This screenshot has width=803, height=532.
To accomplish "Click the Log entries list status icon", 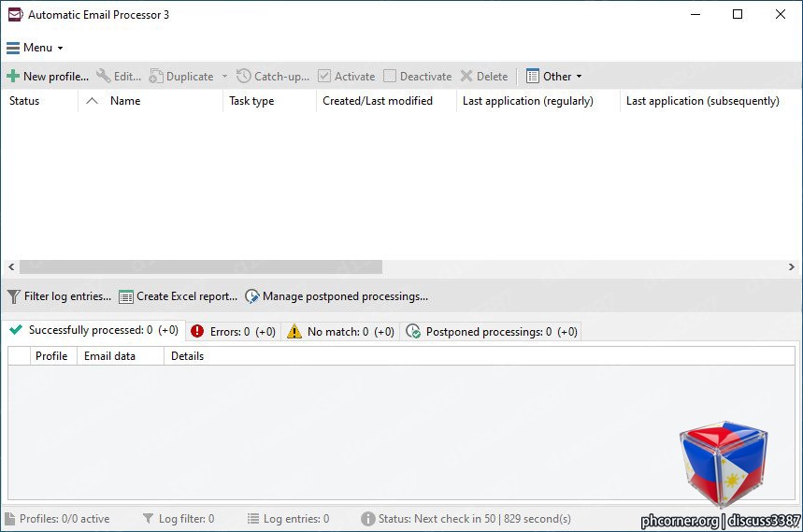I will click(x=253, y=519).
